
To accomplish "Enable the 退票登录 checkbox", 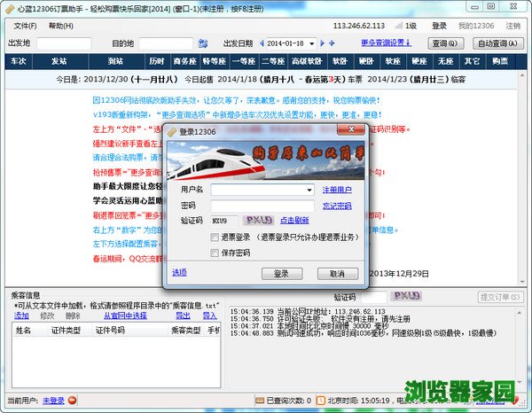I will pos(215,238).
